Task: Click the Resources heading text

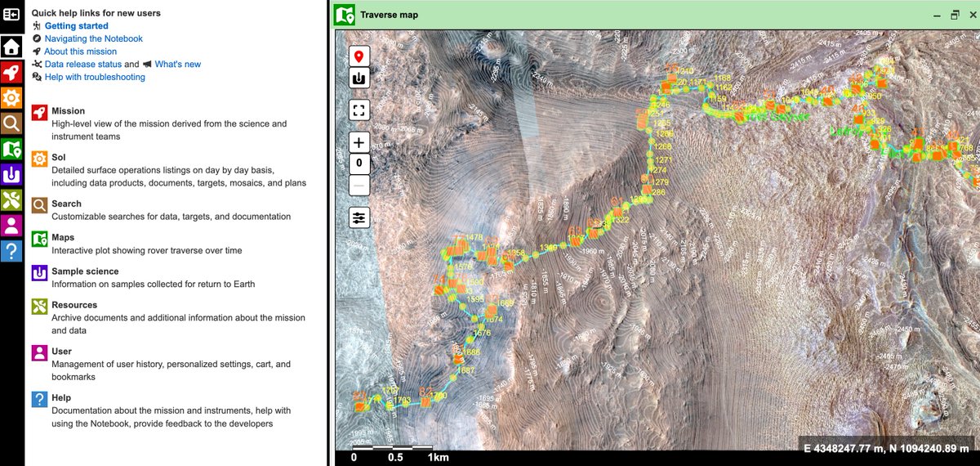Action: click(74, 305)
